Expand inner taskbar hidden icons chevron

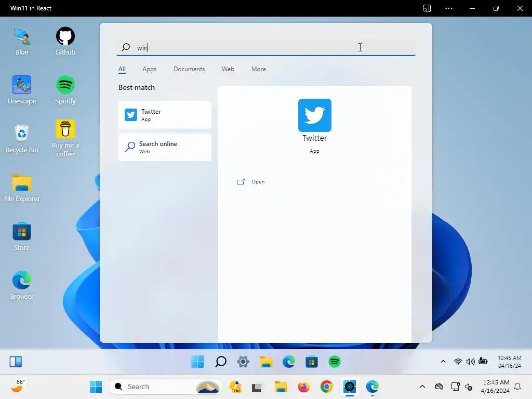443,362
